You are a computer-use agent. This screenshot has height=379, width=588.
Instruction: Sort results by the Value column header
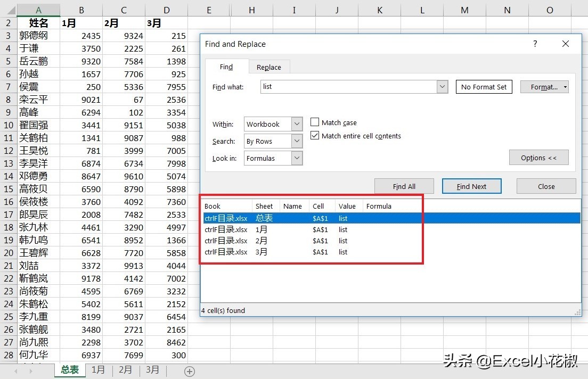tap(349, 206)
